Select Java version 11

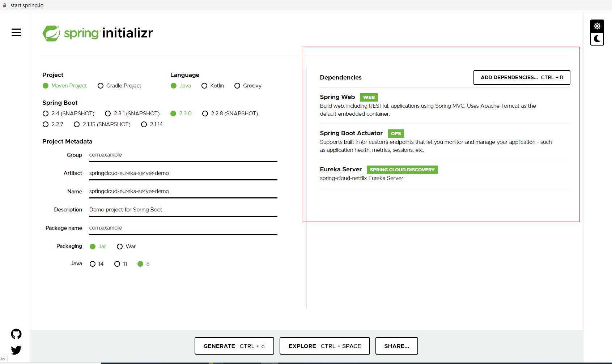click(x=121, y=264)
